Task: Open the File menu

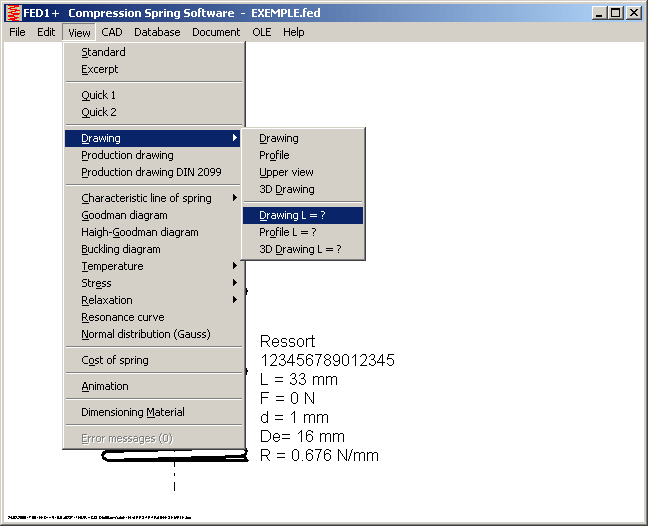Action: [x=17, y=32]
